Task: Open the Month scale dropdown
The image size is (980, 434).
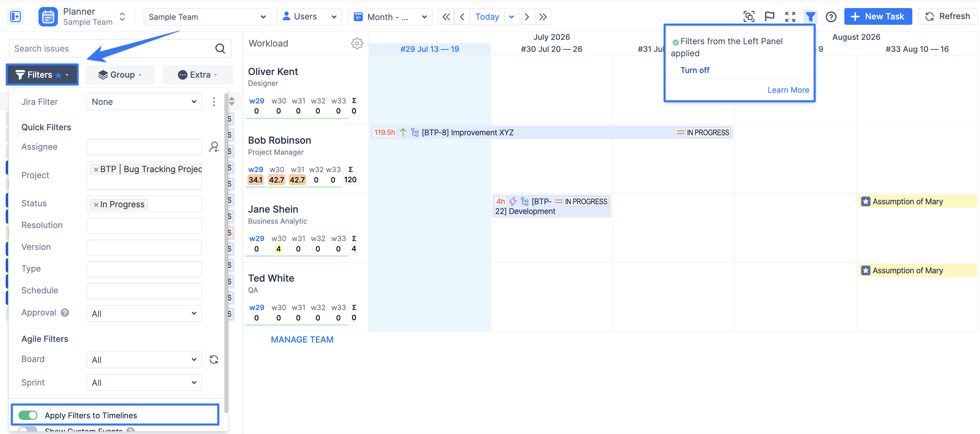Action: (x=390, y=17)
